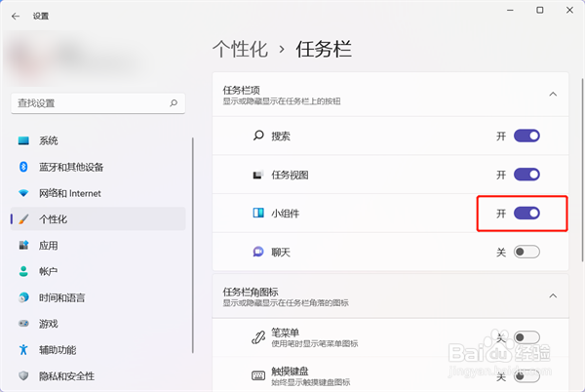Click the 笔菜单 label text
This screenshot has height=392, width=585.
[x=286, y=333]
